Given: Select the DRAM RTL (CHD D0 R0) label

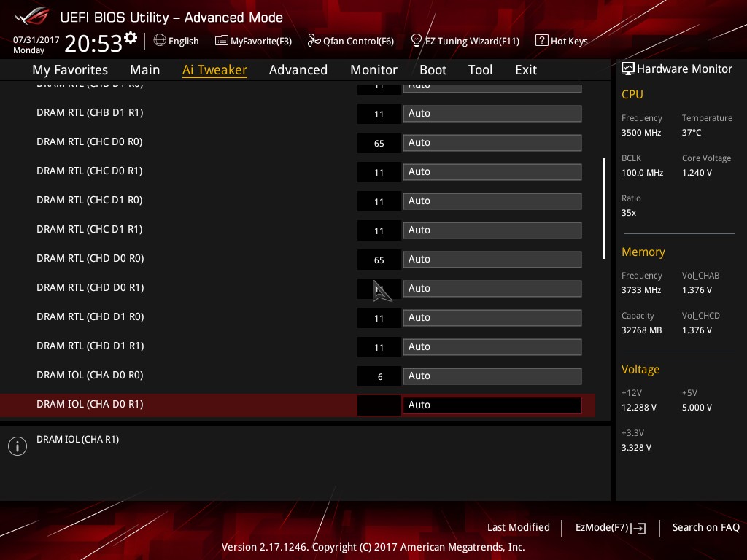Looking at the screenshot, I should click(x=90, y=259).
